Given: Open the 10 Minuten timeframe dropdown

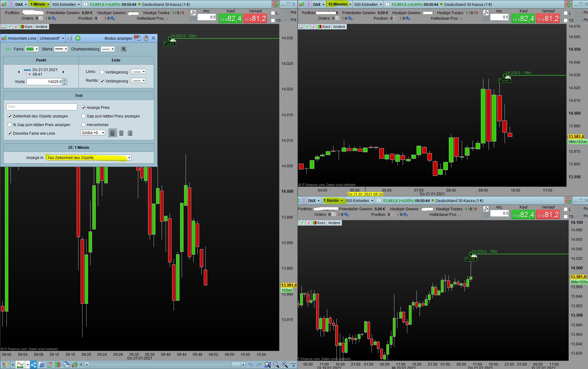Looking at the screenshot, I should (x=340, y=4).
